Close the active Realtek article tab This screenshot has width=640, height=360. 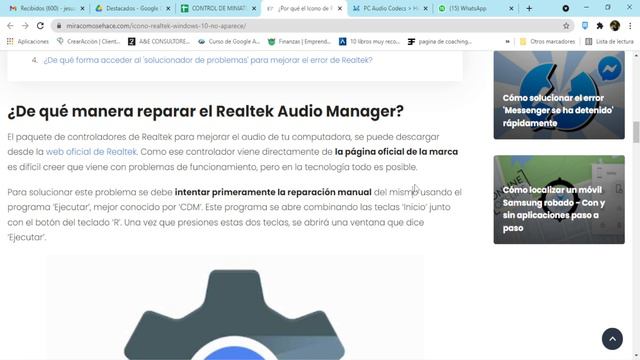(x=340, y=8)
